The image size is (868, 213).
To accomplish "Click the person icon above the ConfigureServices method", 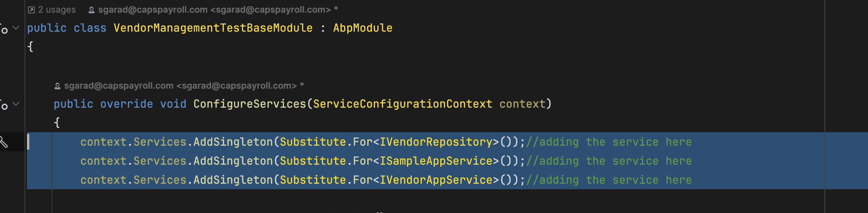I will [x=57, y=86].
